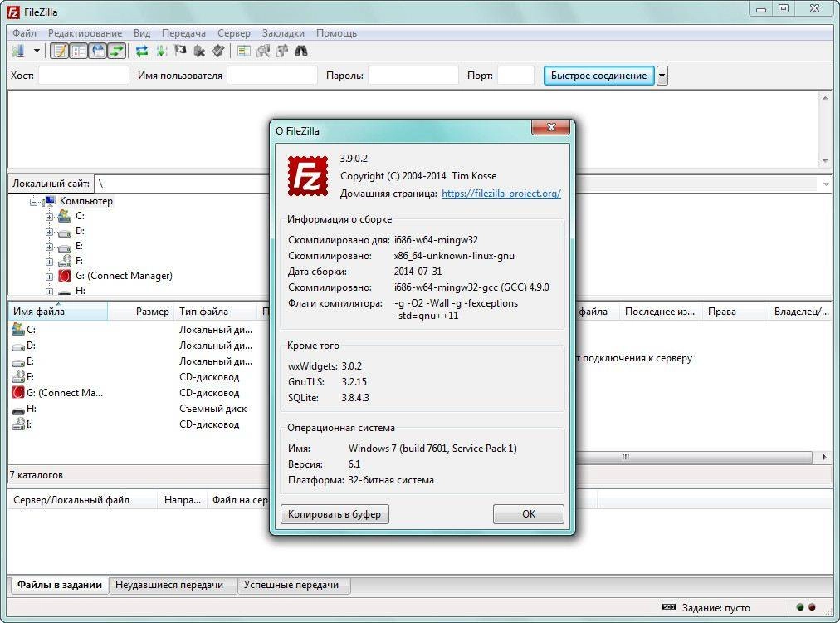Toggle synchronized browsing icon
Screen dimensions: 840x623
[x=281, y=51]
